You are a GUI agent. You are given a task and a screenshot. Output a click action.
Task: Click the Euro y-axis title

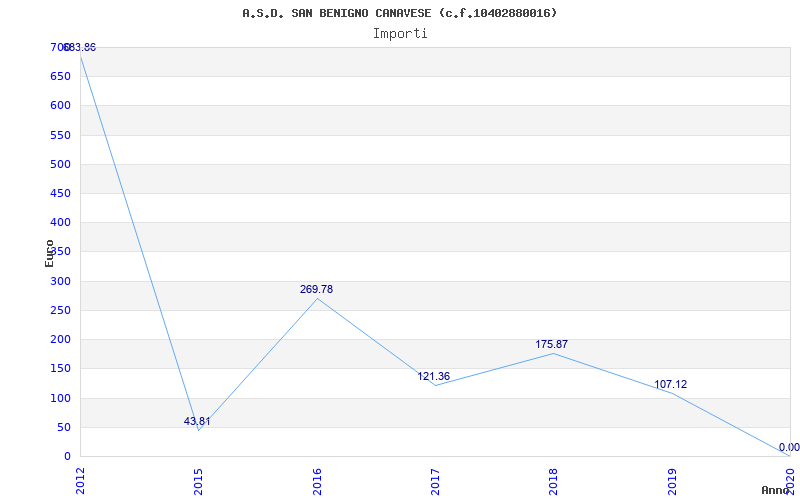pyautogui.click(x=49, y=253)
